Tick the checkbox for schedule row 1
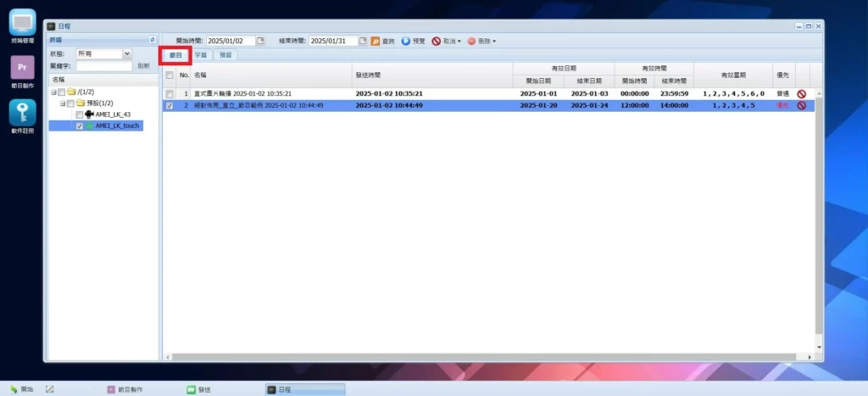868x396 pixels. (170, 93)
